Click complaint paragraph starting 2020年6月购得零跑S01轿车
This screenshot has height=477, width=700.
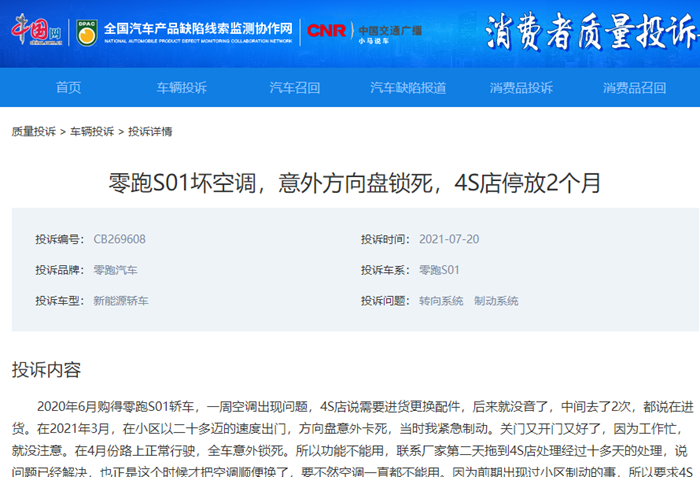[x=353, y=438]
